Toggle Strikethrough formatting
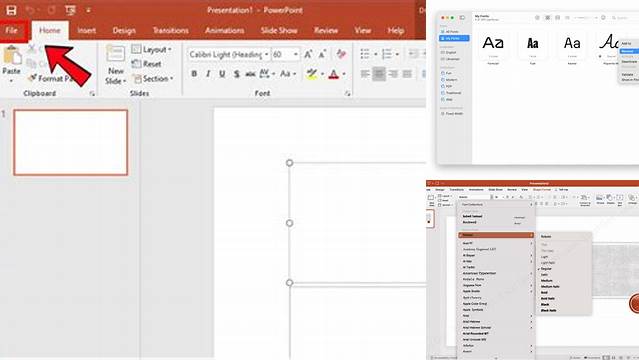Image resolution: width=639 pixels, height=360 pixels. coord(250,74)
